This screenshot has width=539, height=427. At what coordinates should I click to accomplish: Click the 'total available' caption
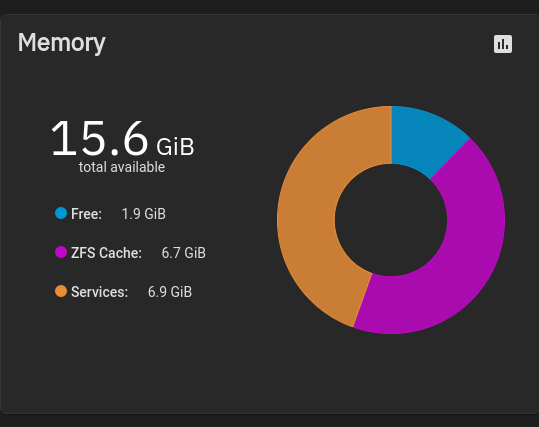pos(122,167)
